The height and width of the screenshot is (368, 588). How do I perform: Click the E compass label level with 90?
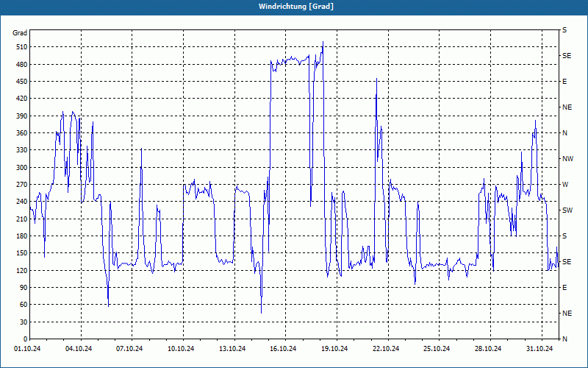click(x=564, y=288)
